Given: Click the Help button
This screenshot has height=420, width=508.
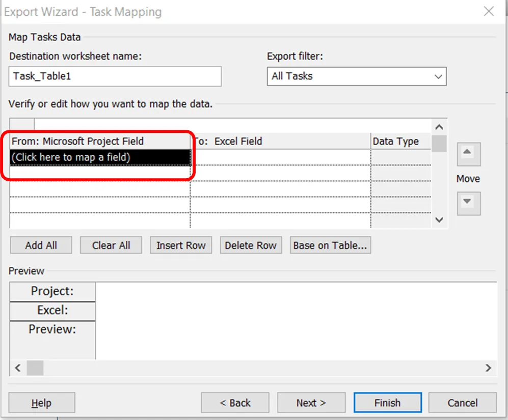Looking at the screenshot, I should pyautogui.click(x=42, y=403).
